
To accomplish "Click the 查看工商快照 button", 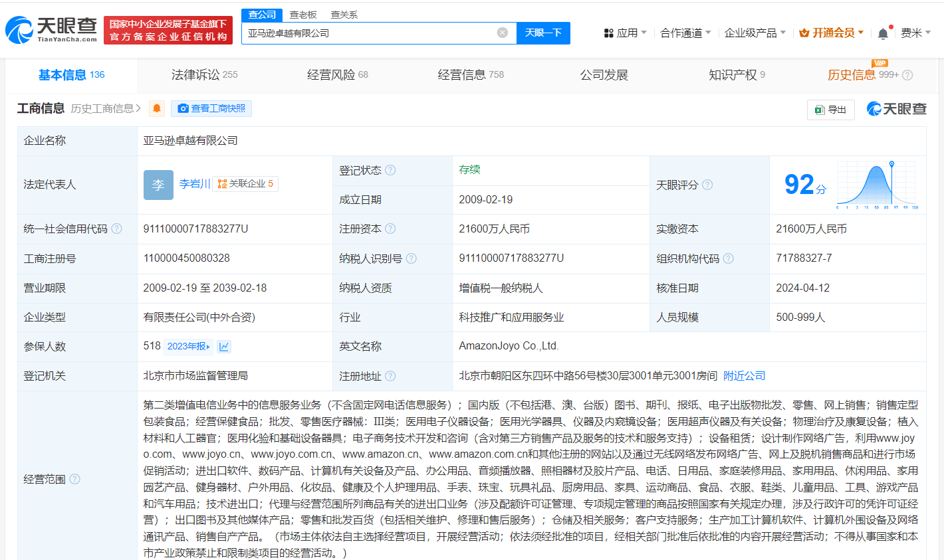I will pos(211,108).
